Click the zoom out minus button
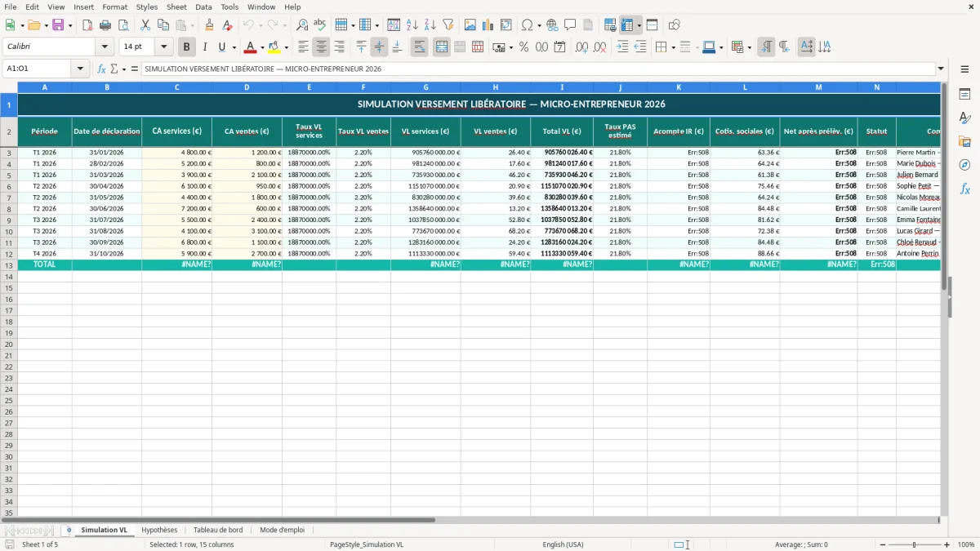The image size is (980, 551). (884, 544)
